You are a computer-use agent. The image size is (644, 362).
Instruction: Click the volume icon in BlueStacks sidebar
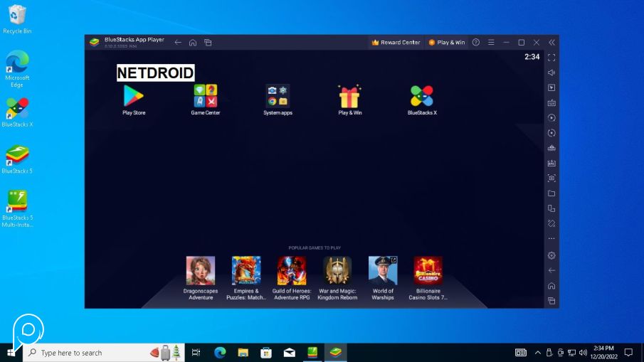(x=551, y=73)
